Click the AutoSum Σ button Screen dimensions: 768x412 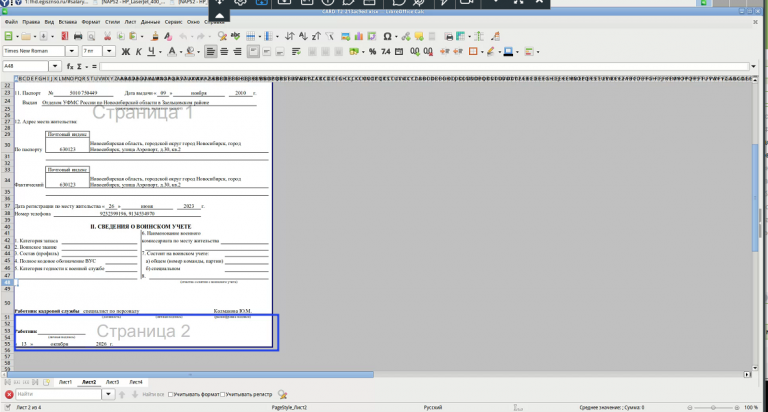tap(79, 66)
